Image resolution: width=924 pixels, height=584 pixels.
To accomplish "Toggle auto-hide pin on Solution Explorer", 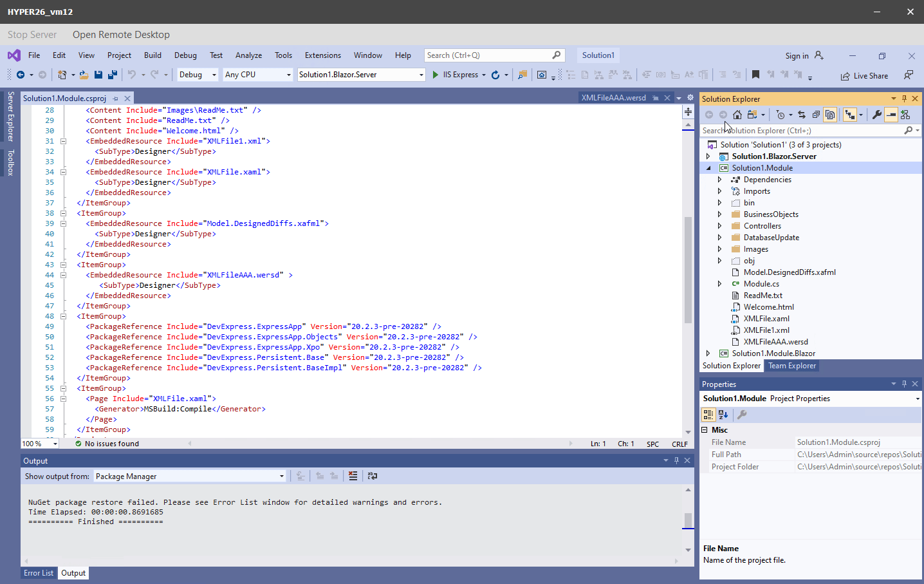I will tap(903, 99).
